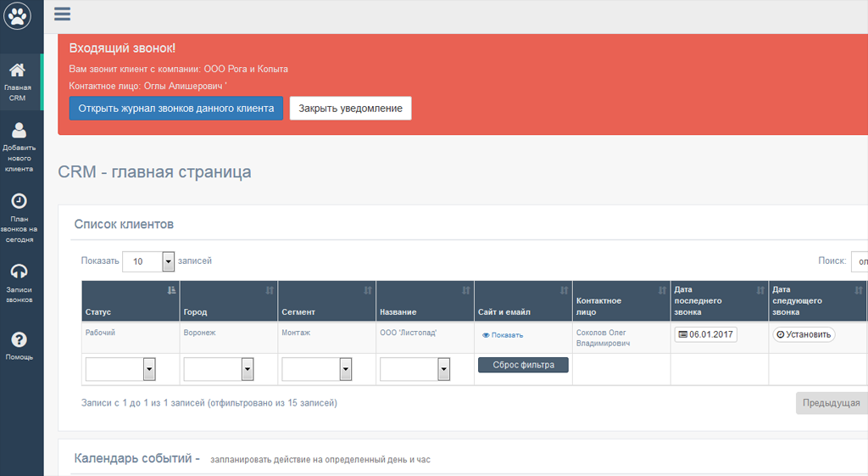Sort by Сайт и емайл column icon
The image size is (868, 476).
pyautogui.click(x=564, y=290)
